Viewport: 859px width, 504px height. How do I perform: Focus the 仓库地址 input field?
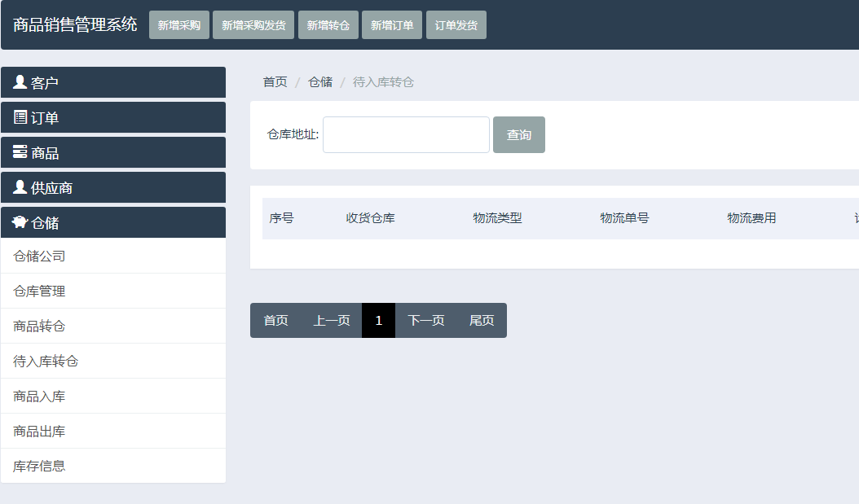pos(406,135)
